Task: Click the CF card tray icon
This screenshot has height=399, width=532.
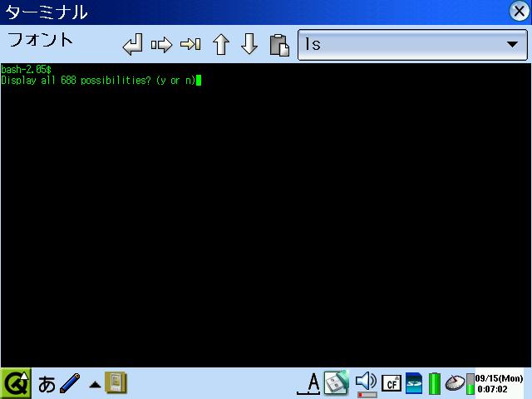Action: 392,383
